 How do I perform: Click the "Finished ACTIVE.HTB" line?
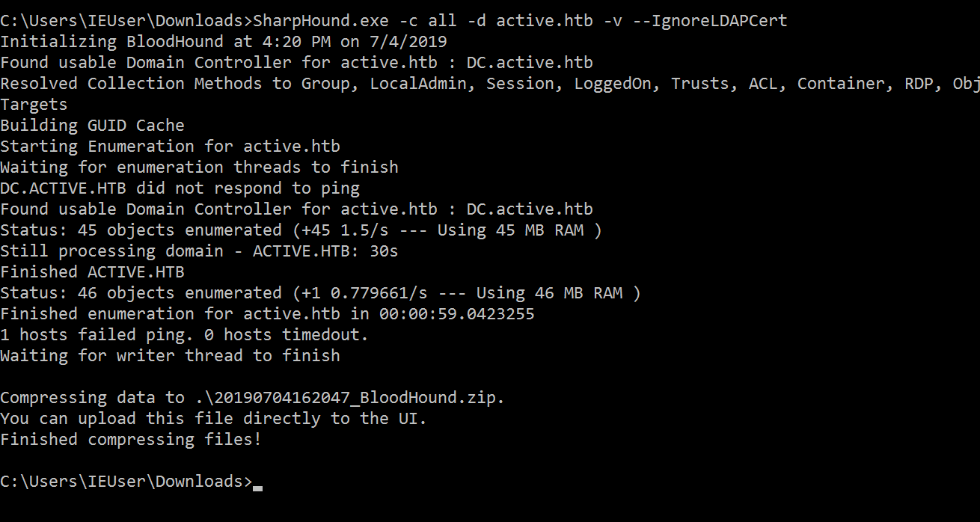pos(92,271)
